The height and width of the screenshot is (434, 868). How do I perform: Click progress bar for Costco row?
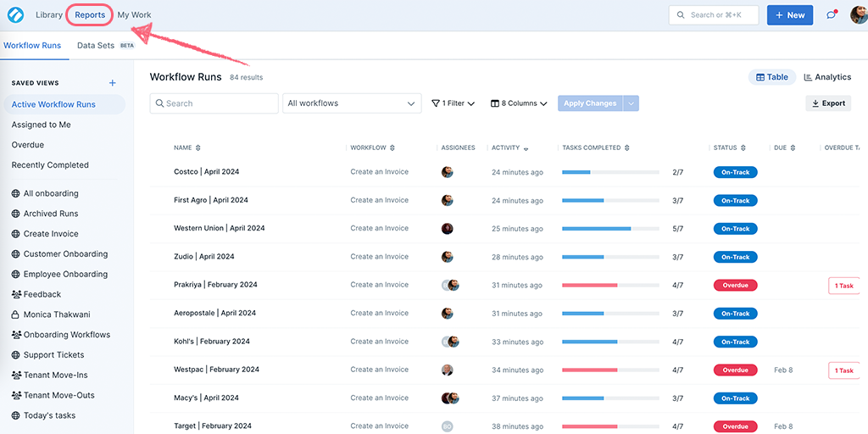tap(610, 172)
